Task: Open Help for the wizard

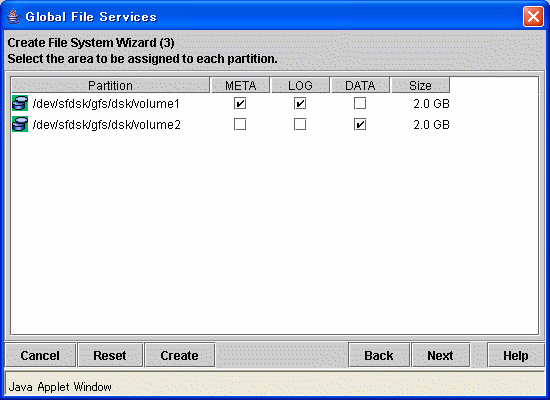Action: (516, 355)
